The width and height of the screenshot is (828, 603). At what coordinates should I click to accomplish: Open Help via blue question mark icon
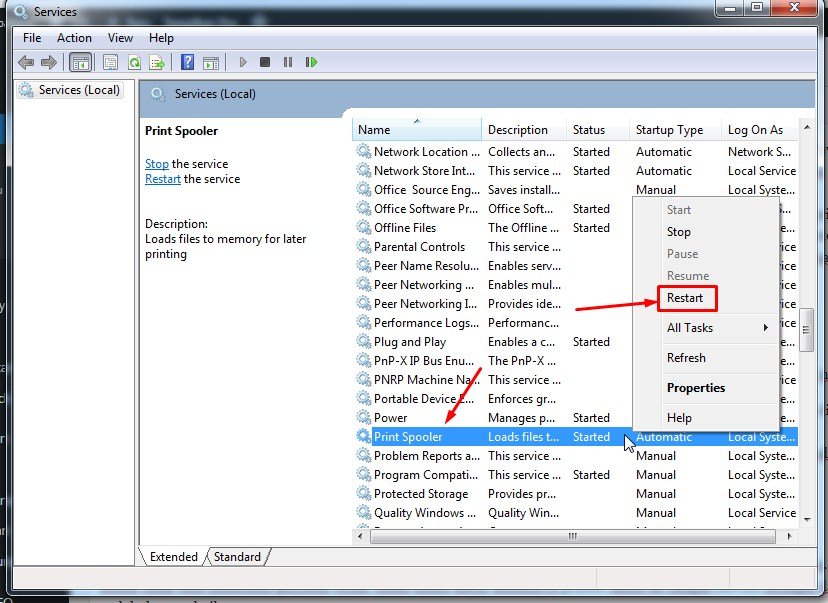(x=187, y=62)
